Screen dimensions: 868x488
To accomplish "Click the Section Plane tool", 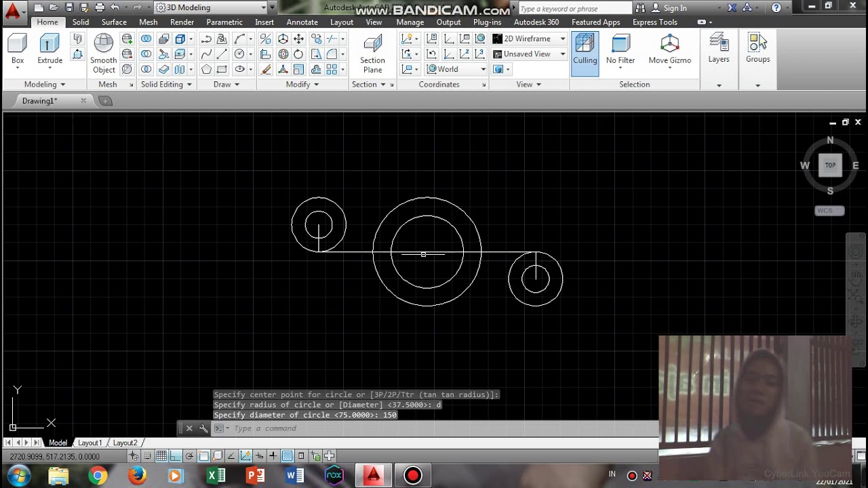I will [372, 53].
